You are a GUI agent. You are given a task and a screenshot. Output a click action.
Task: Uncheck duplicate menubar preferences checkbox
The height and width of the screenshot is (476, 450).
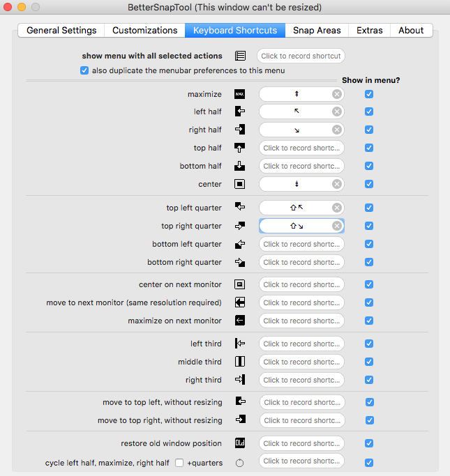84,70
